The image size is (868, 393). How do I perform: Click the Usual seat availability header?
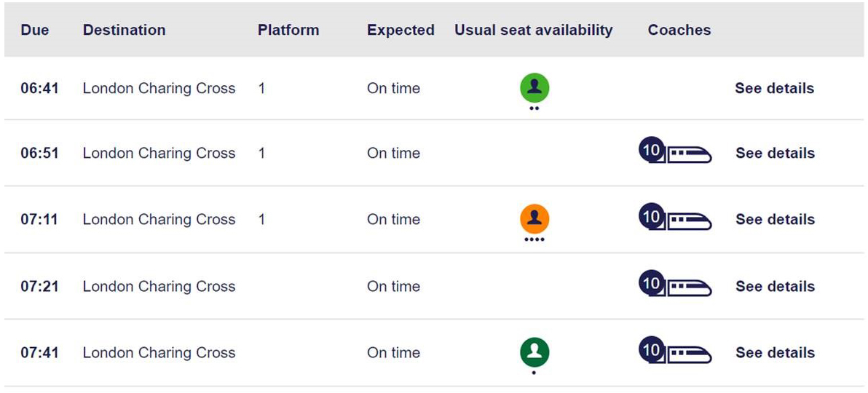533,30
